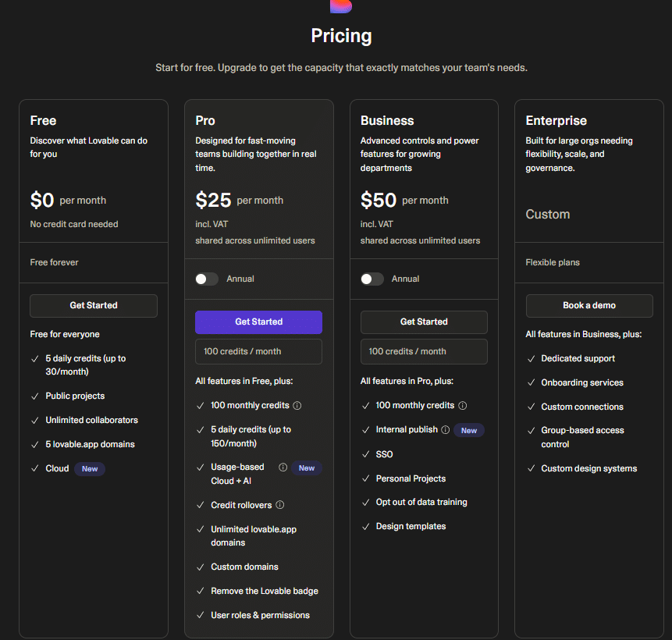Click info icon next to Usage-based Cloud + AI
This screenshot has width=672, height=640.
tap(283, 468)
